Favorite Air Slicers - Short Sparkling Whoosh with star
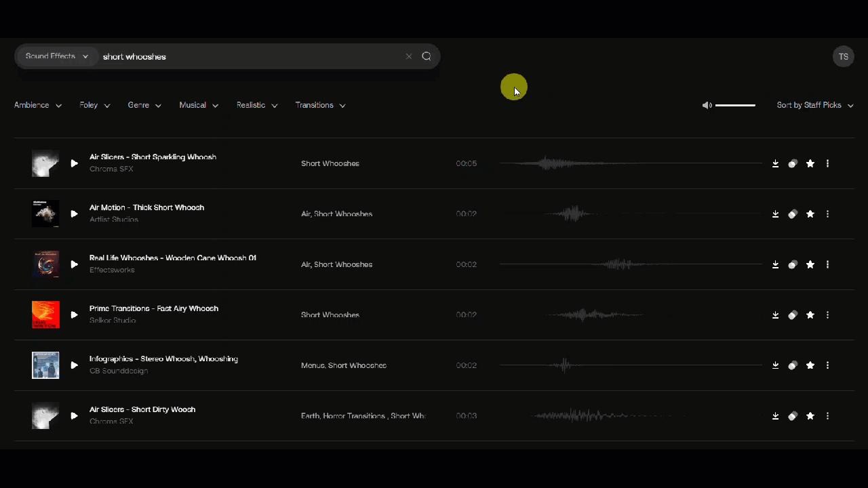This screenshot has height=488, width=868. tap(810, 163)
